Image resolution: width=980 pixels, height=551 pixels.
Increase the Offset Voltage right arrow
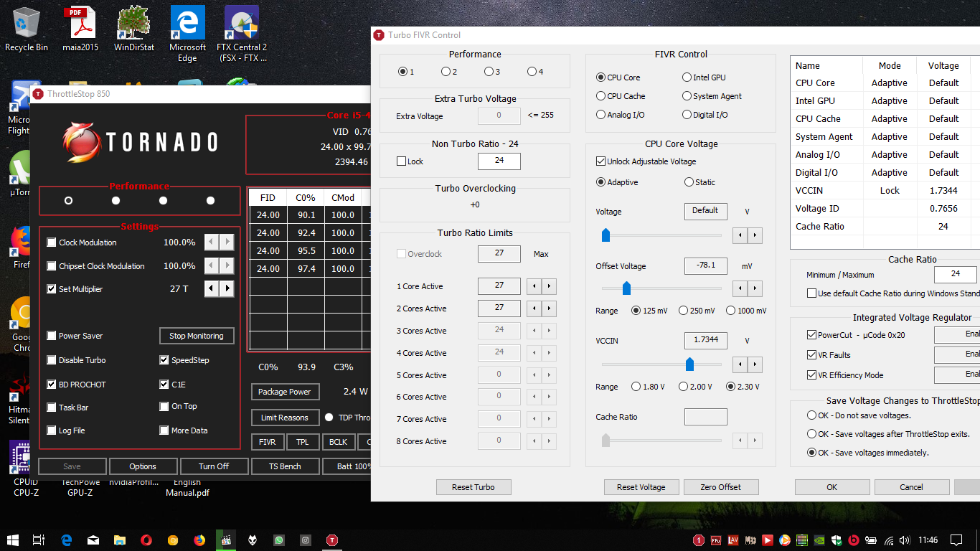click(755, 288)
